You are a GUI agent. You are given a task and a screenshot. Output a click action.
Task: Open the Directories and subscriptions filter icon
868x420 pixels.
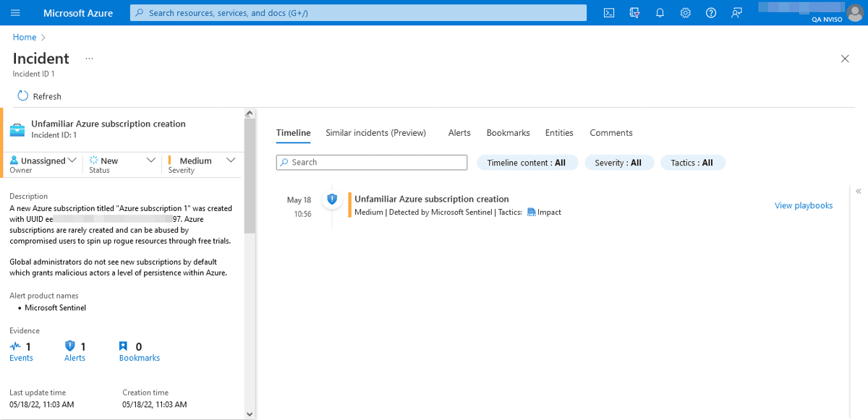(634, 13)
